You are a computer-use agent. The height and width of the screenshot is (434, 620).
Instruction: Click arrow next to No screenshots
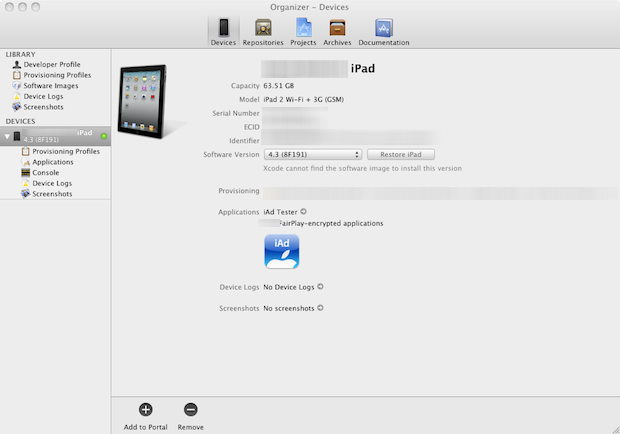coord(320,308)
